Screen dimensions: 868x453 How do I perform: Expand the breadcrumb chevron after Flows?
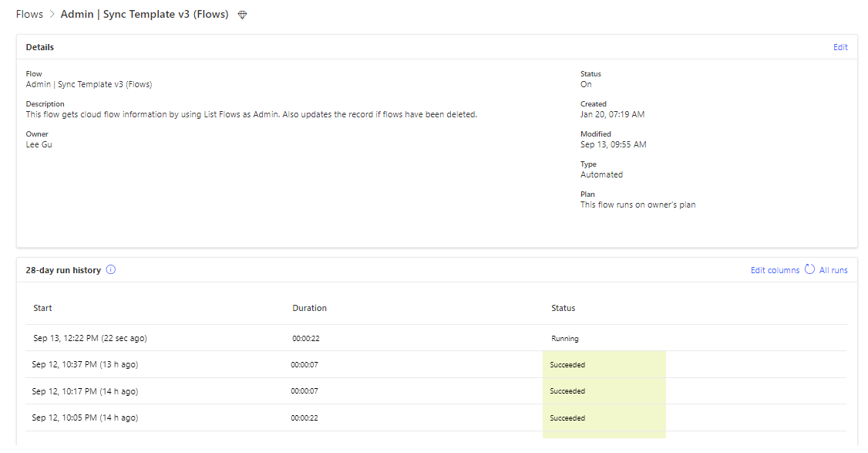pyautogui.click(x=50, y=14)
